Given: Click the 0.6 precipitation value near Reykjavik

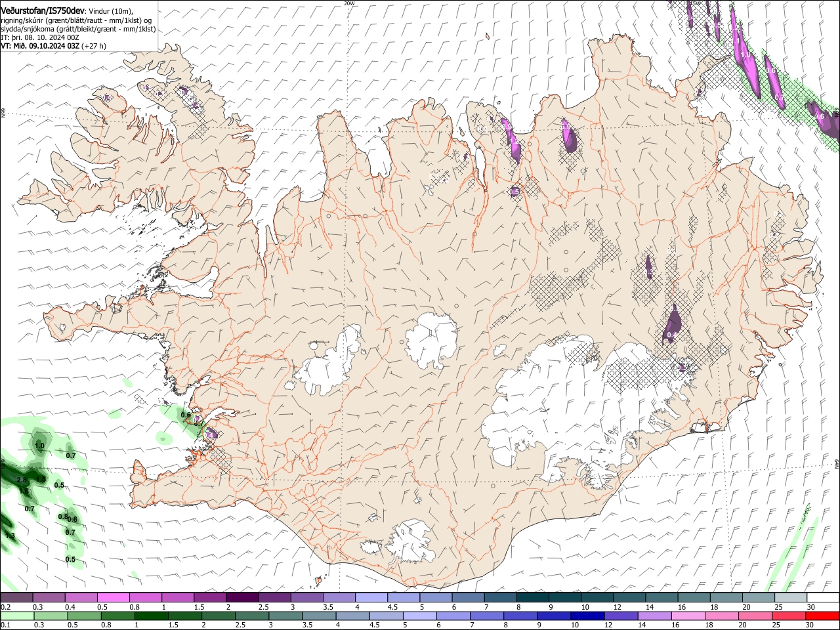Looking at the screenshot, I should point(185,415).
